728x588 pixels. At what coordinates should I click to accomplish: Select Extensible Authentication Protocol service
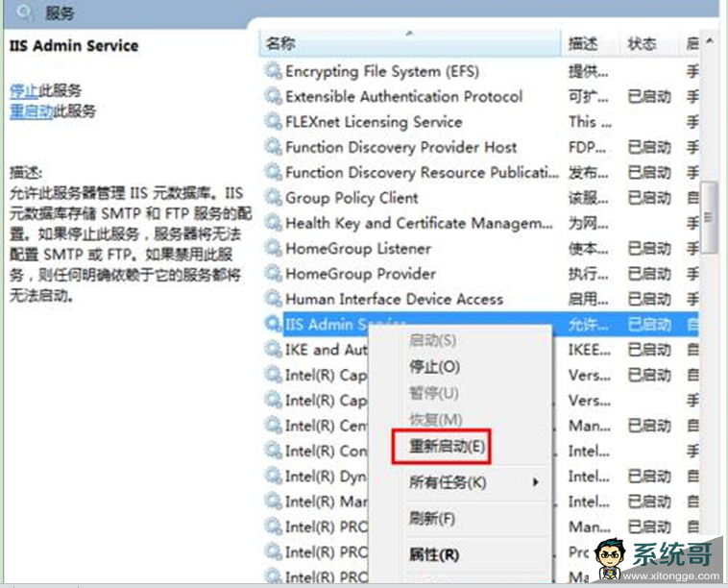click(404, 96)
